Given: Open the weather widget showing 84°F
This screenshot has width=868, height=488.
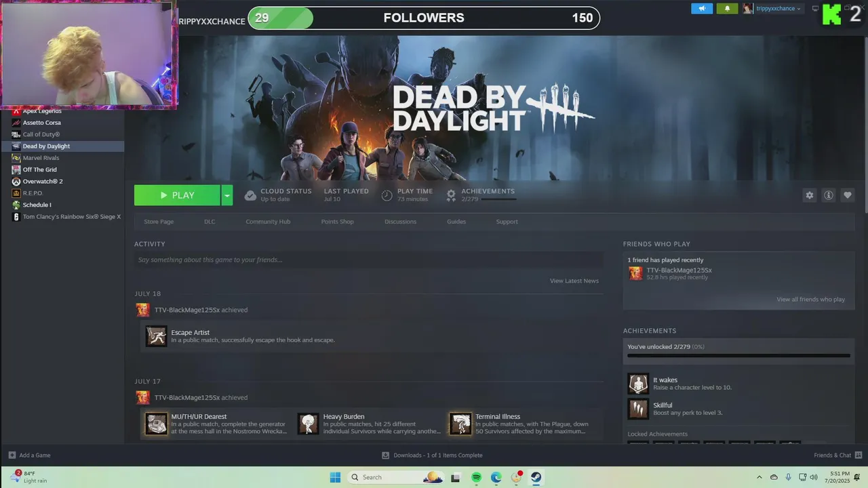Looking at the screenshot, I should (28, 477).
